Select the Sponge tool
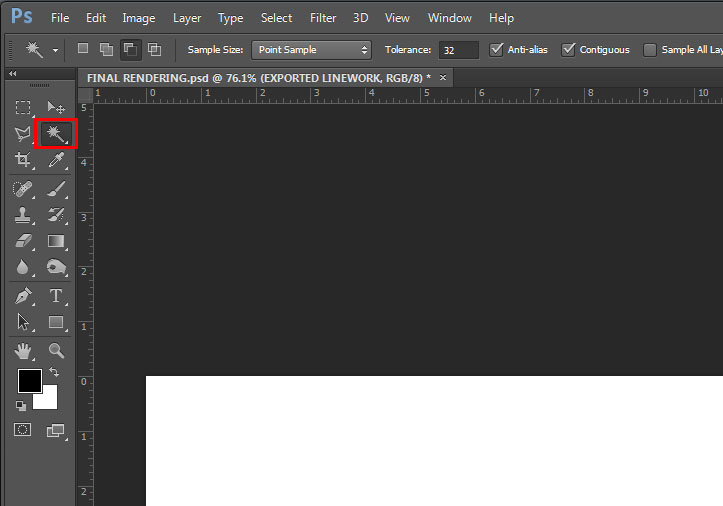This screenshot has width=723, height=506. (x=56, y=267)
